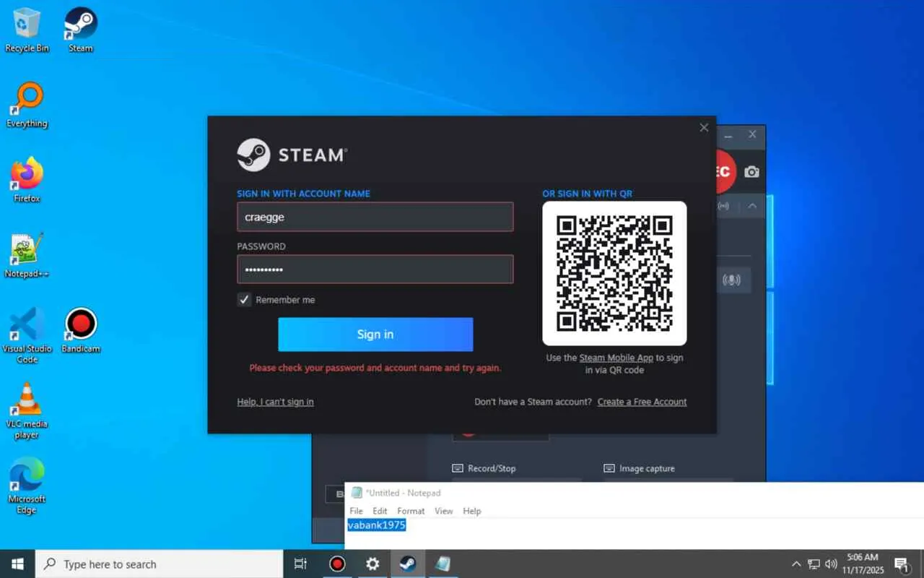924x578 pixels.
Task: Launch Firefox from the desktop
Action: tap(27, 180)
